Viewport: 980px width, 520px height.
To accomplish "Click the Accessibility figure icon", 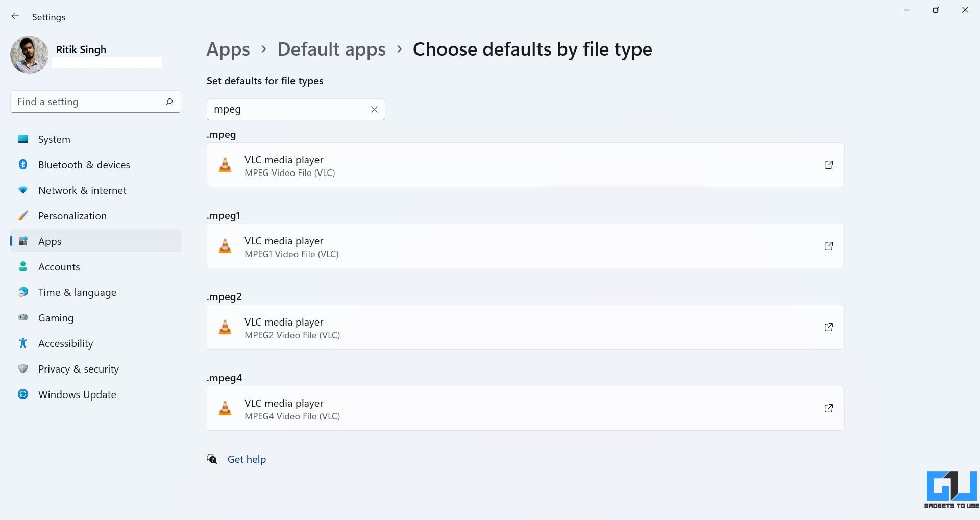I will (x=23, y=343).
